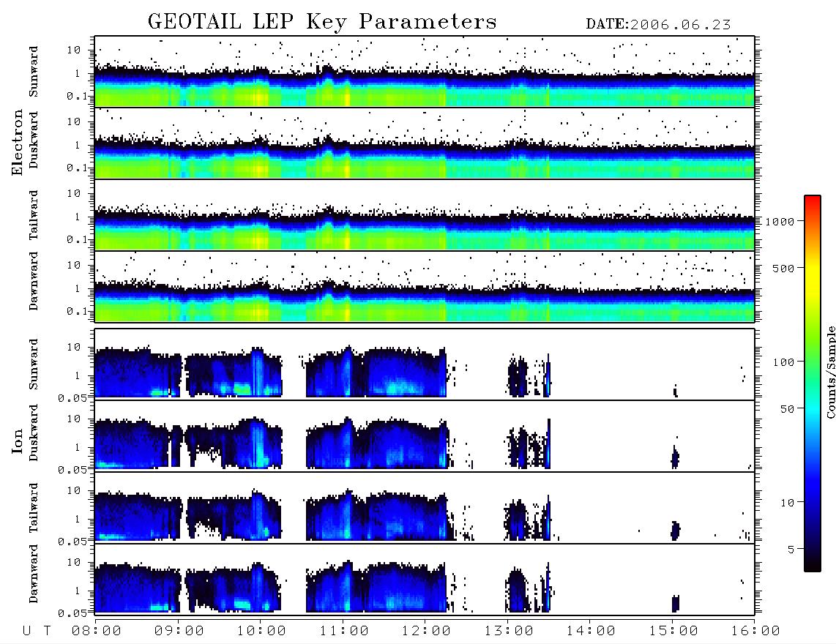Click the "1000" colorbar tick label

[x=780, y=221]
